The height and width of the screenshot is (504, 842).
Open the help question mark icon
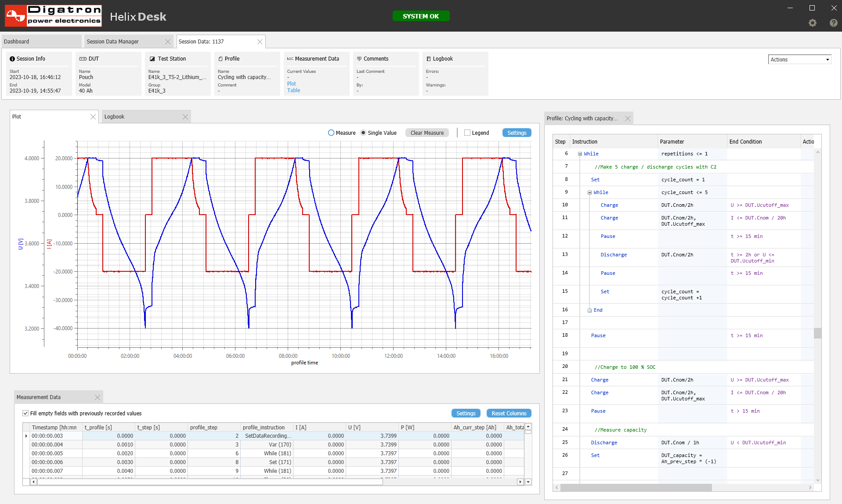point(833,23)
